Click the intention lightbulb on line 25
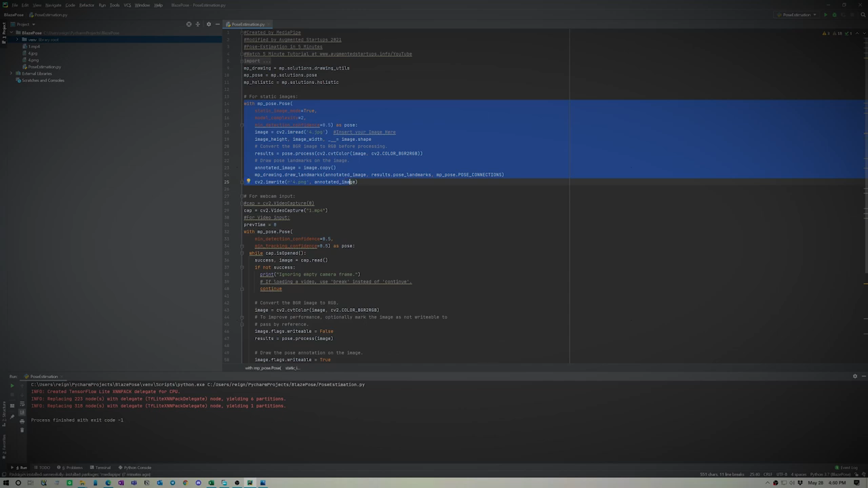868x488 pixels. tap(248, 182)
